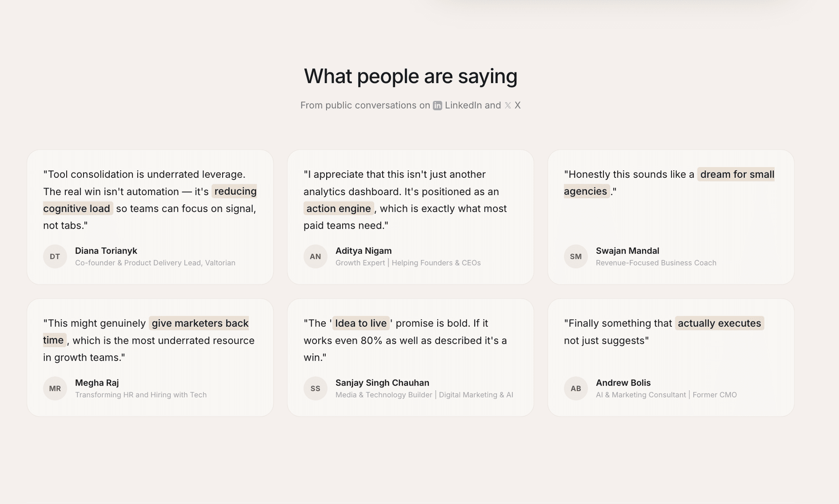Click the name Aditya Nigam
The image size is (839, 504).
click(x=364, y=251)
